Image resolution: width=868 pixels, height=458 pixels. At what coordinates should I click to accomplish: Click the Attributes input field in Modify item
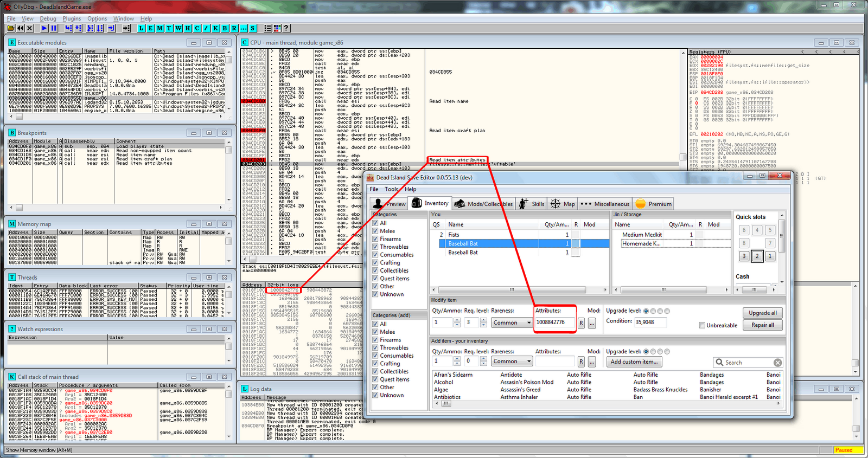tap(554, 322)
